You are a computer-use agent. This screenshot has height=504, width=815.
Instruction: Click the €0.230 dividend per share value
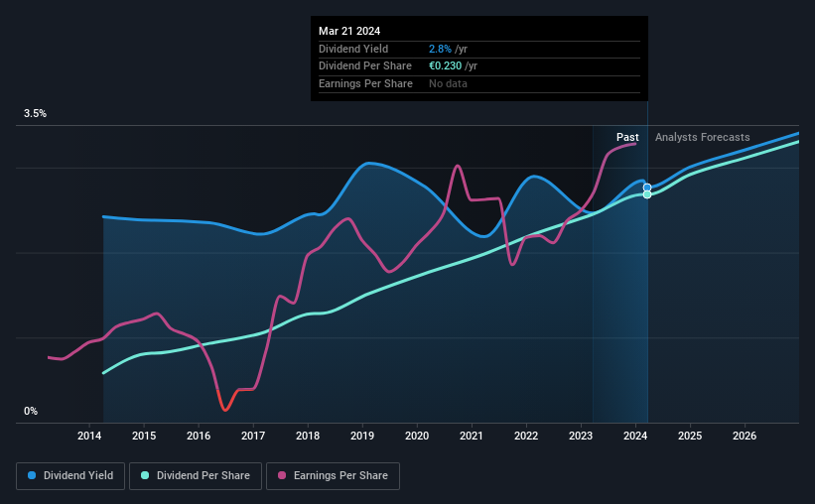click(x=445, y=66)
